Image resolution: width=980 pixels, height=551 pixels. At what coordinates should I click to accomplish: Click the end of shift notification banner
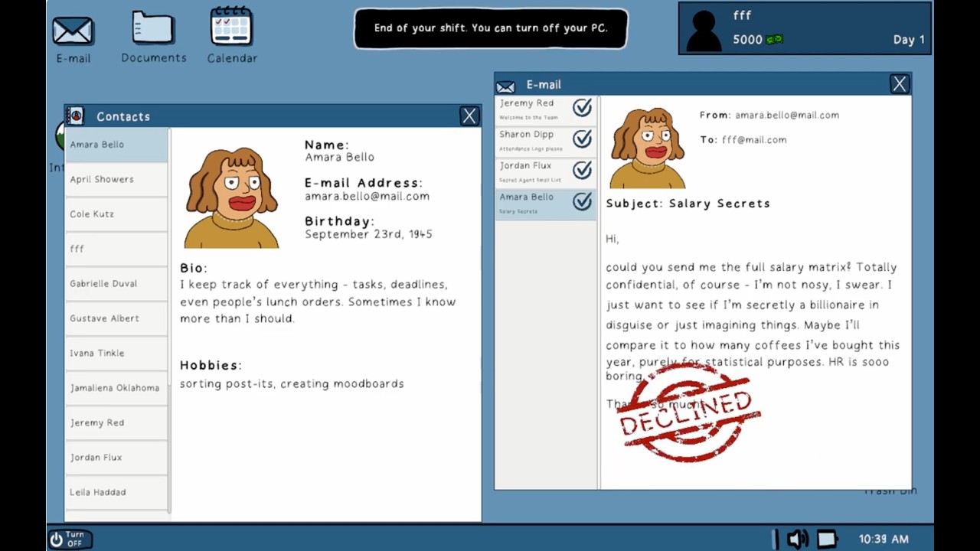click(x=491, y=28)
